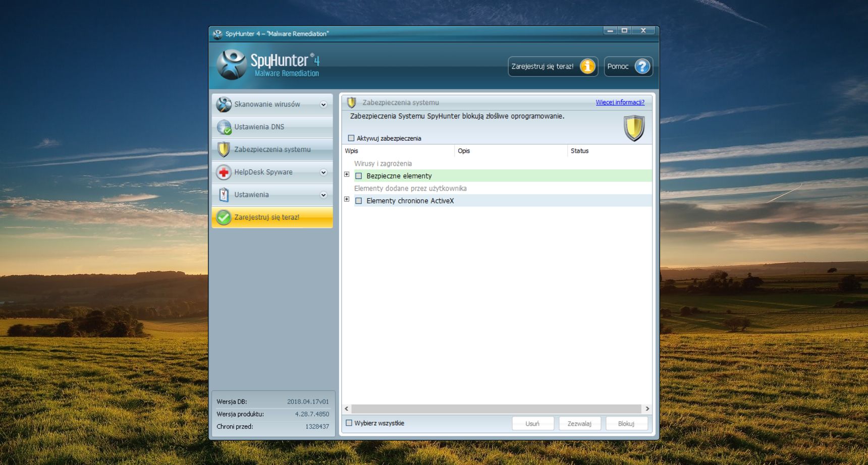Click the Opis column header
The height and width of the screenshot is (465, 868).
coord(511,151)
